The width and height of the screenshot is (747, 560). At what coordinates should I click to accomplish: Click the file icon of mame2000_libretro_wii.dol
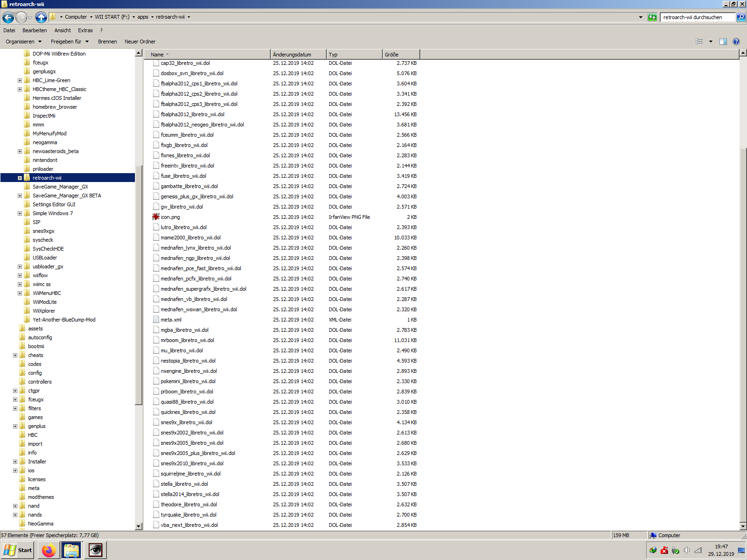pos(156,238)
